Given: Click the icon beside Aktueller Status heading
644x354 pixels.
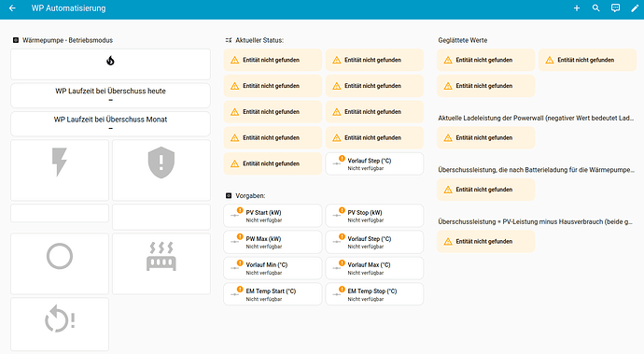Looking at the screenshot, I should pyautogui.click(x=229, y=40).
